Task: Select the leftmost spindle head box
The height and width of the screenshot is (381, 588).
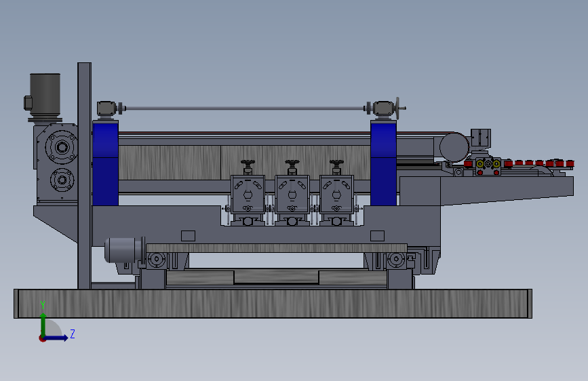Action: click(x=248, y=195)
